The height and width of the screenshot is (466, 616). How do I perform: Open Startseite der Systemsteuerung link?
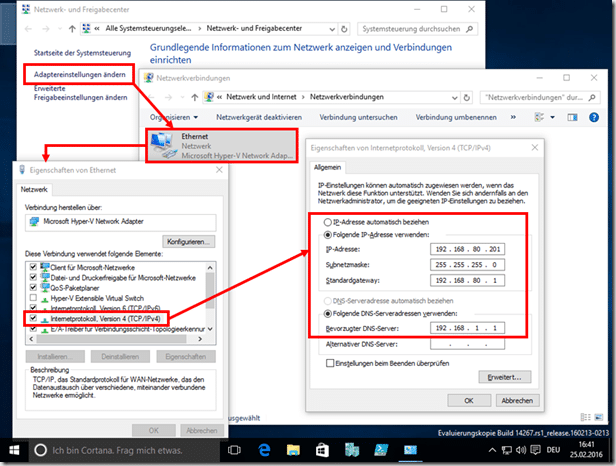[x=82, y=53]
